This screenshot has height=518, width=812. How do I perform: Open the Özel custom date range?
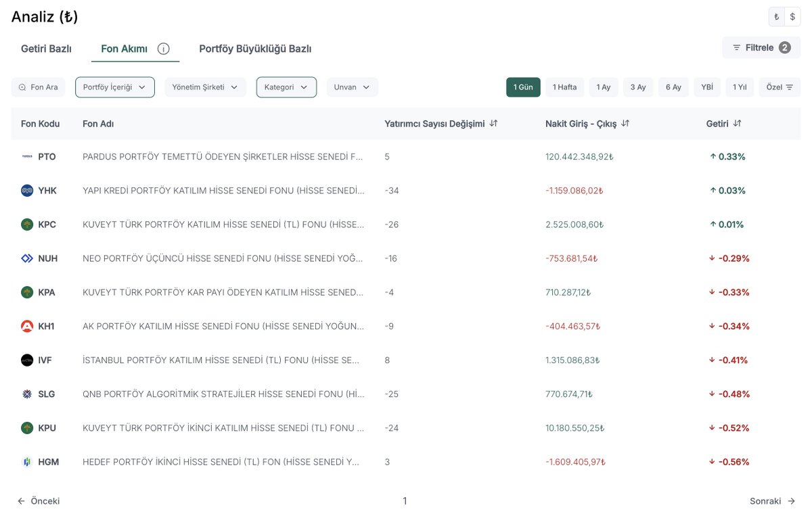[780, 87]
